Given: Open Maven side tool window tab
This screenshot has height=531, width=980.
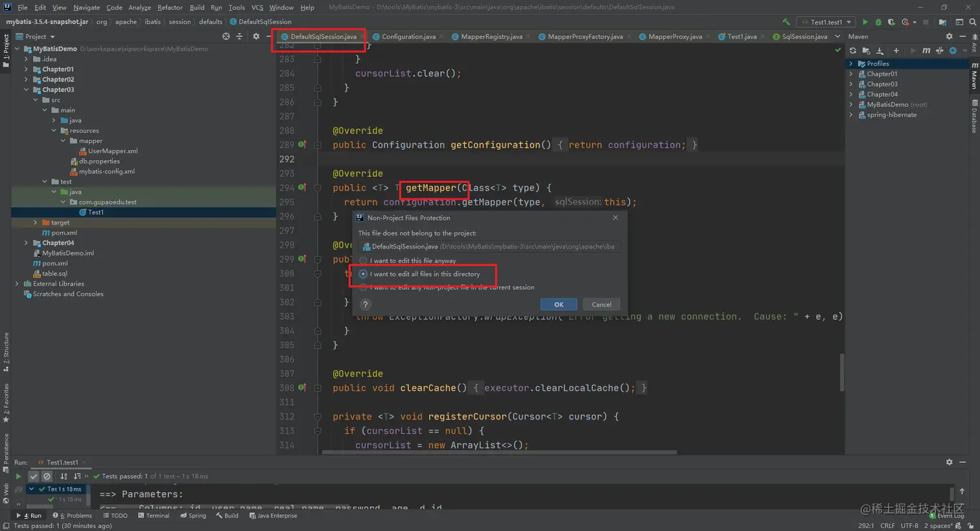Looking at the screenshot, I should point(974,76).
